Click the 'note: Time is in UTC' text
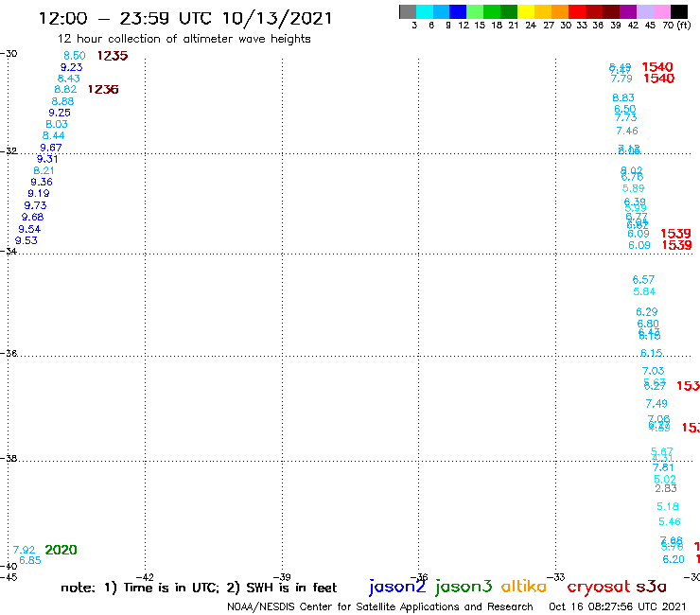 (199, 588)
